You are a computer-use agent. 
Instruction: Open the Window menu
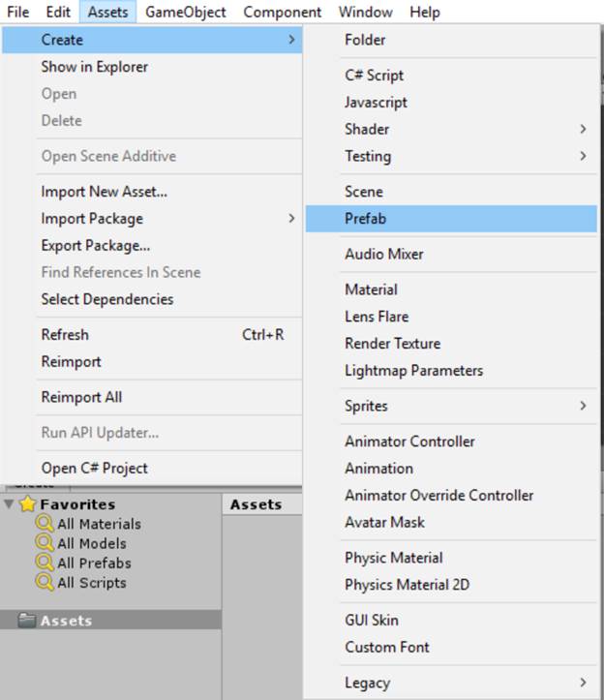pos(365,13)
